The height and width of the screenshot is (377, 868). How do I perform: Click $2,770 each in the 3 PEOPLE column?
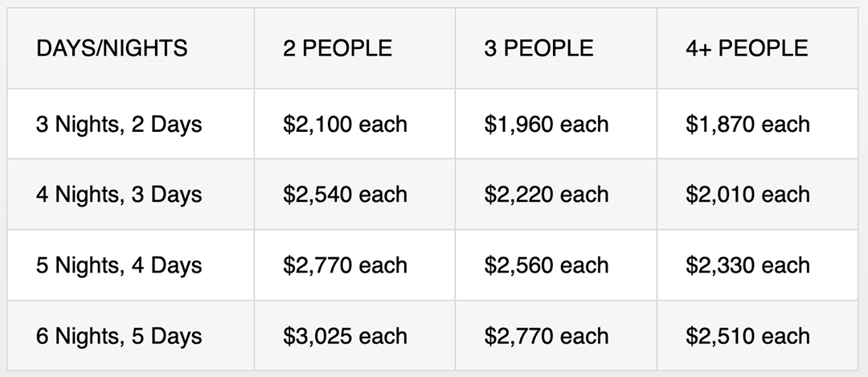547,336
